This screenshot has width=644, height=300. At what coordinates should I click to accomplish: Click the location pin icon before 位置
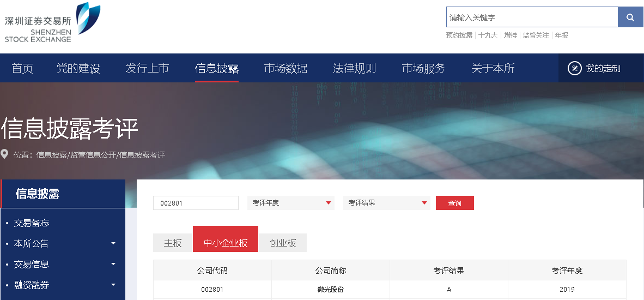[5, 154]
